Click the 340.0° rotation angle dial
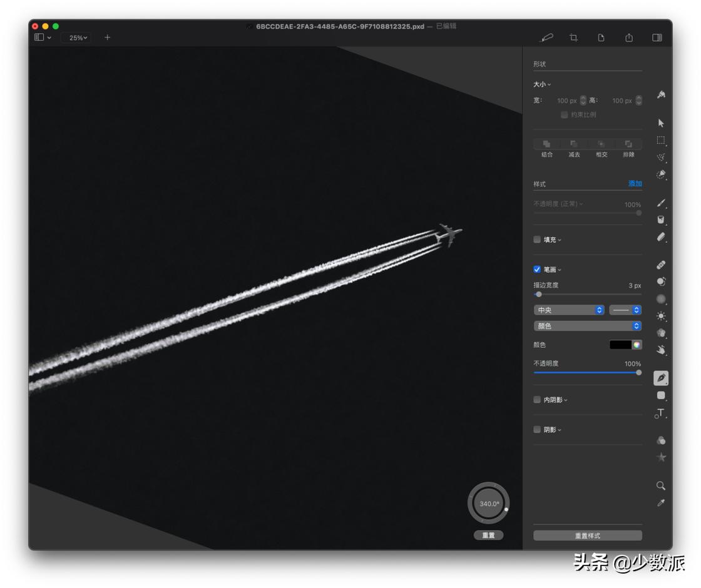The width and height of the screenshot is (701, 588). point(489,503)
